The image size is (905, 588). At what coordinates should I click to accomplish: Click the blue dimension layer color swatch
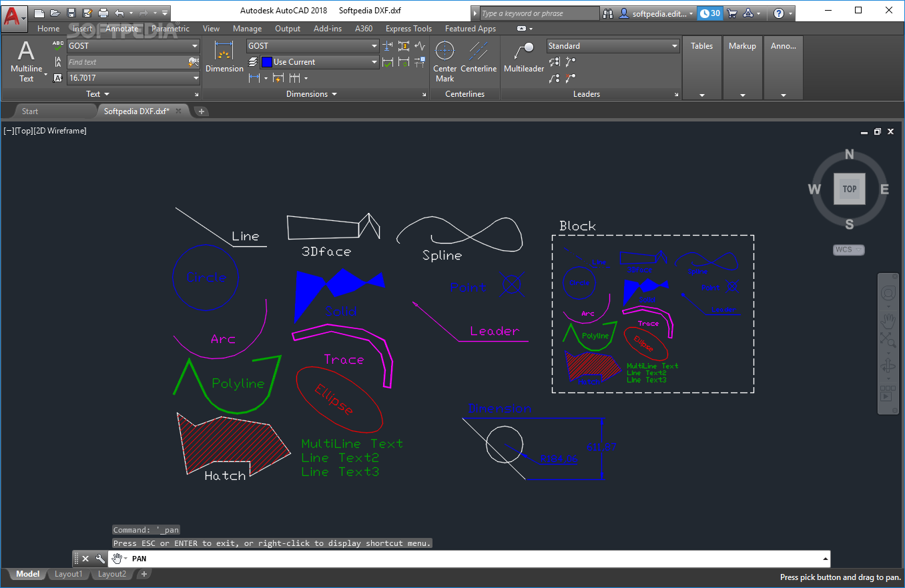[x=266, y=62]
